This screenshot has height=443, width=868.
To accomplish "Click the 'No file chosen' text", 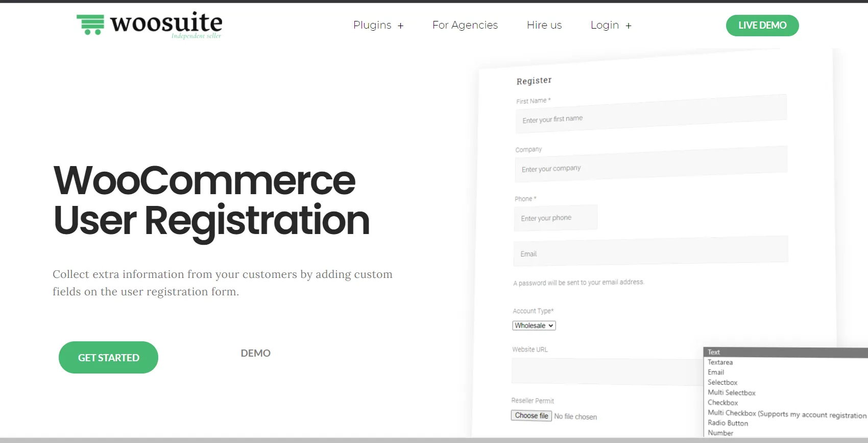I will tap(575, 416).
